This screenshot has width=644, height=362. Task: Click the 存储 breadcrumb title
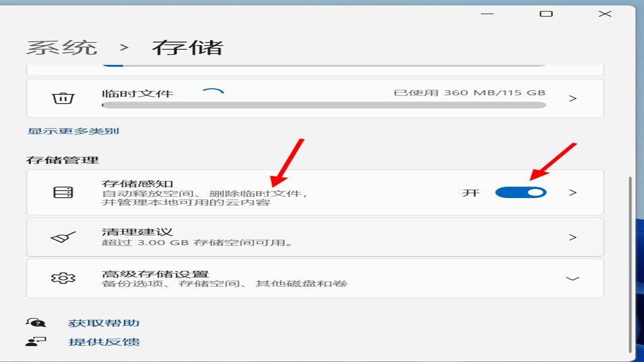187,47
